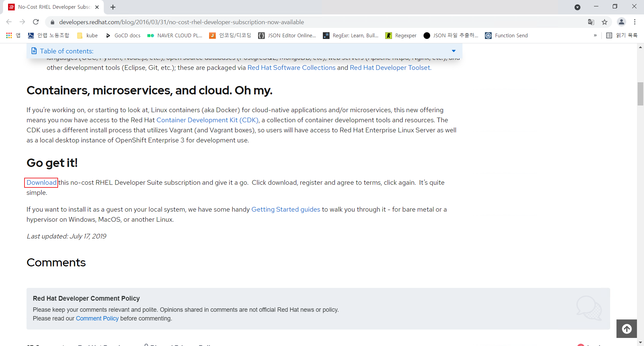Click the lock site info icon
Image resolution: width=644 pixels, height=346 pixels.
52,22
